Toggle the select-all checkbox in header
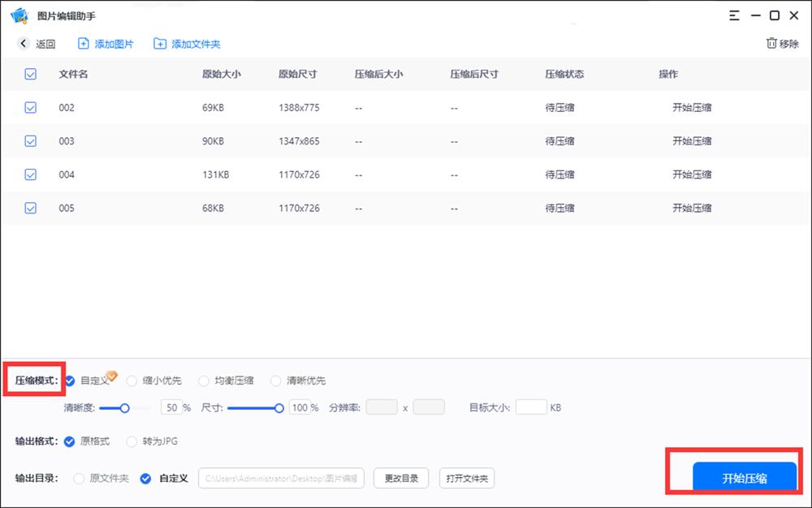This screenshot has height=508, width=812. click(x=30, y=74)
